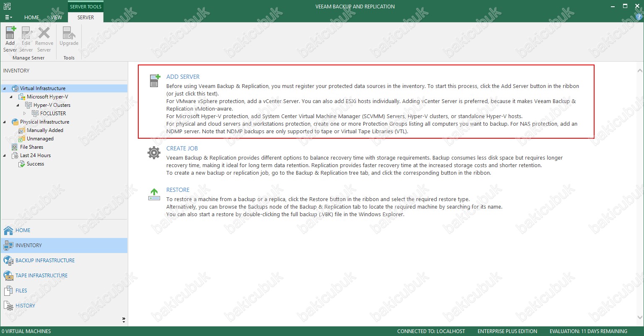Select the Manually Added protection group
The image size is (644, 336).
click(45, 130)
